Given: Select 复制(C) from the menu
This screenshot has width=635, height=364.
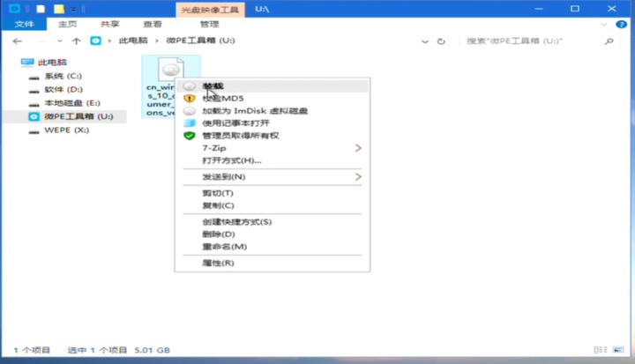Looking at the screenshot, I should [x=273, y=205].
